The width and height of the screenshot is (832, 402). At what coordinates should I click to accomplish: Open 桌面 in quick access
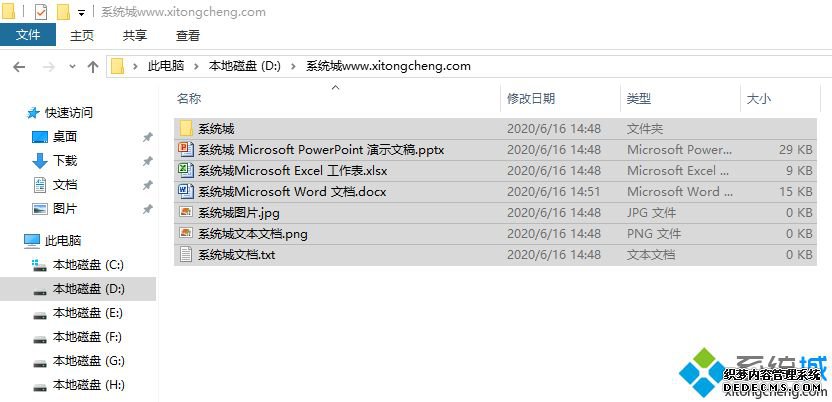point(65,137)
